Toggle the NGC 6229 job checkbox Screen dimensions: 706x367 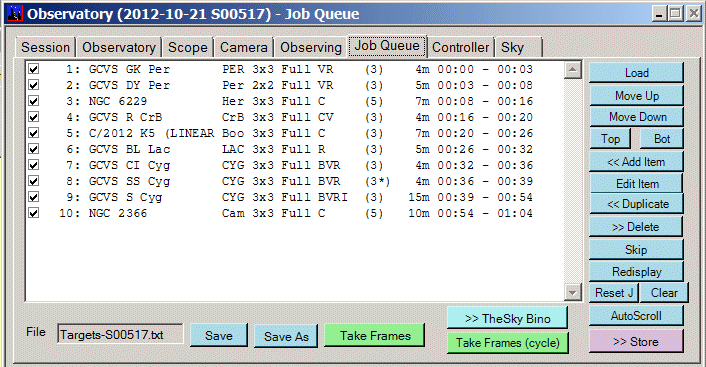pos(33,101)
